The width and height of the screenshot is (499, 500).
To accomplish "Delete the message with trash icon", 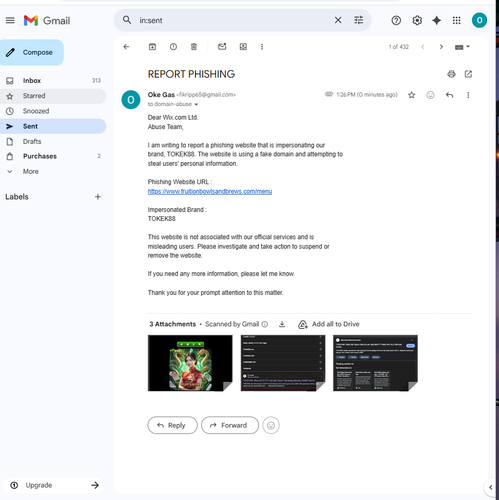I will click(194, 47).
